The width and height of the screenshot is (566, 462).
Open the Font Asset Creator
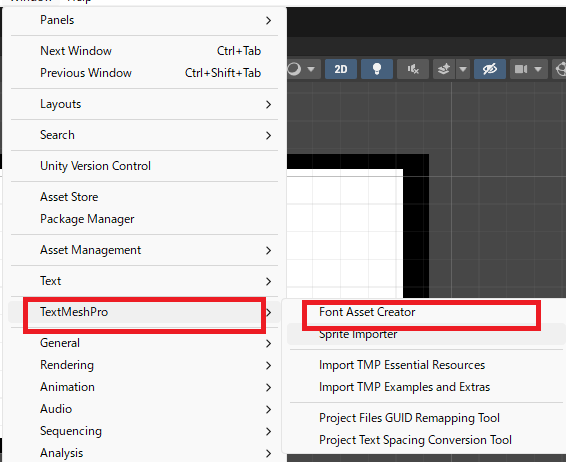pyautogui.click(x=426, y=312)
